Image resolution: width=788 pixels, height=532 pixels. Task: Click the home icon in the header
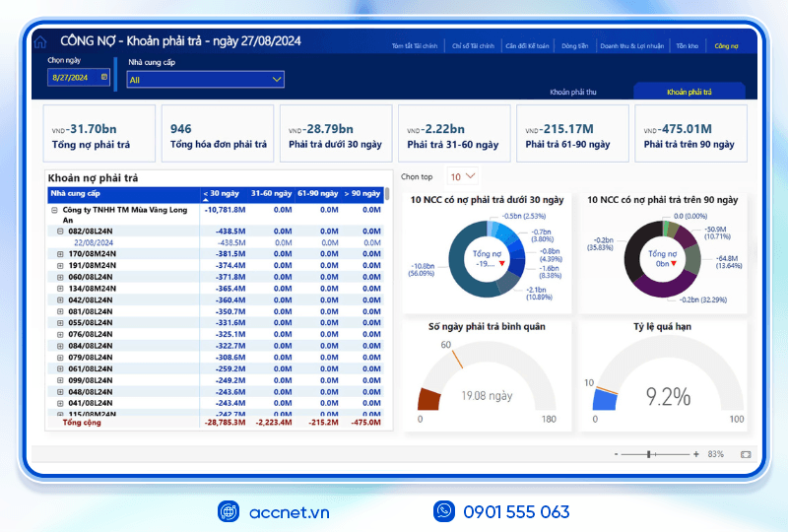pos(40,42)
